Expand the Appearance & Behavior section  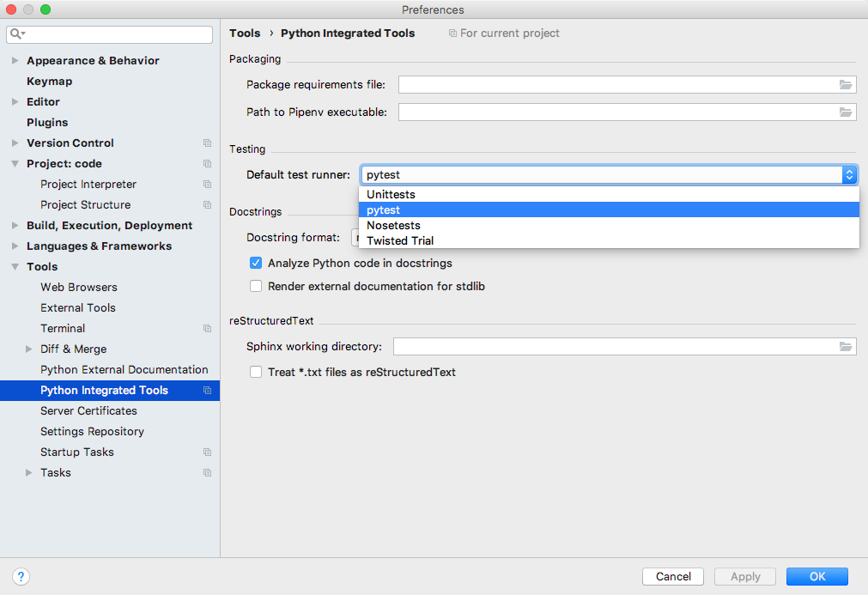[x=15, y=60]
